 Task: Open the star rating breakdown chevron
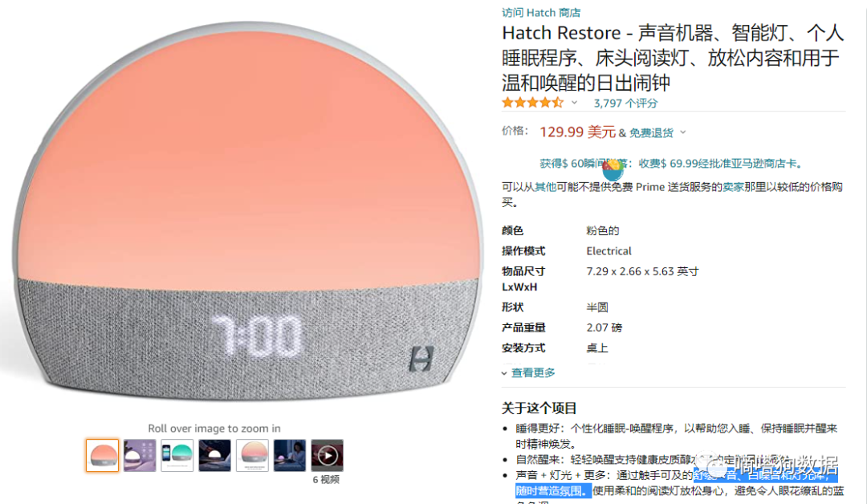click(x=575, y=102)
